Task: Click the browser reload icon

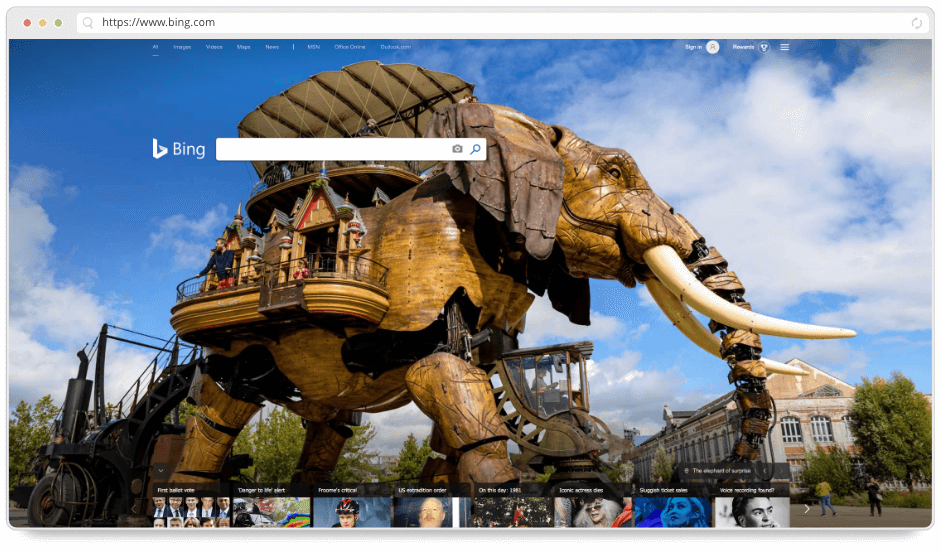Action: pos(916,22)
